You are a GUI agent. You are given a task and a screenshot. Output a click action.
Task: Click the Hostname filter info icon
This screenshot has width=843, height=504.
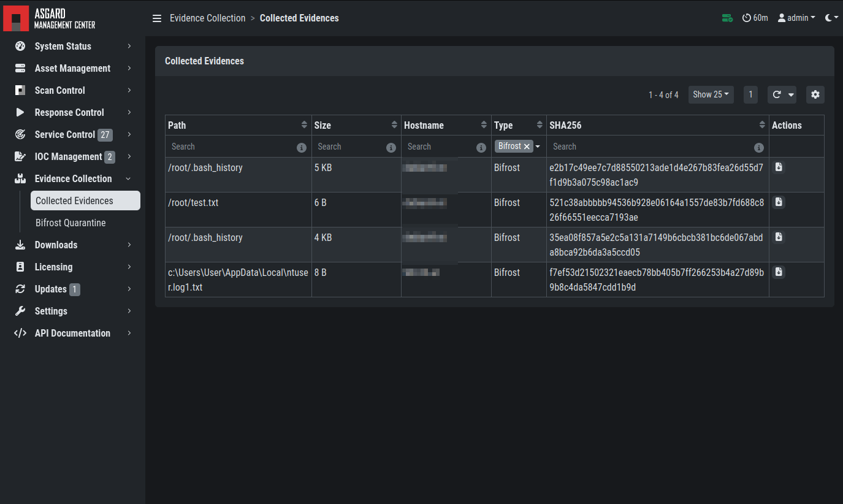click(x=481, y=148)
